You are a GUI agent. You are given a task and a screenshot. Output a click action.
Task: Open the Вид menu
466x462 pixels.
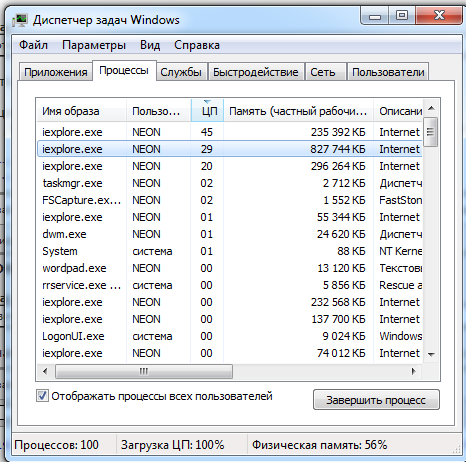point(150,45)
